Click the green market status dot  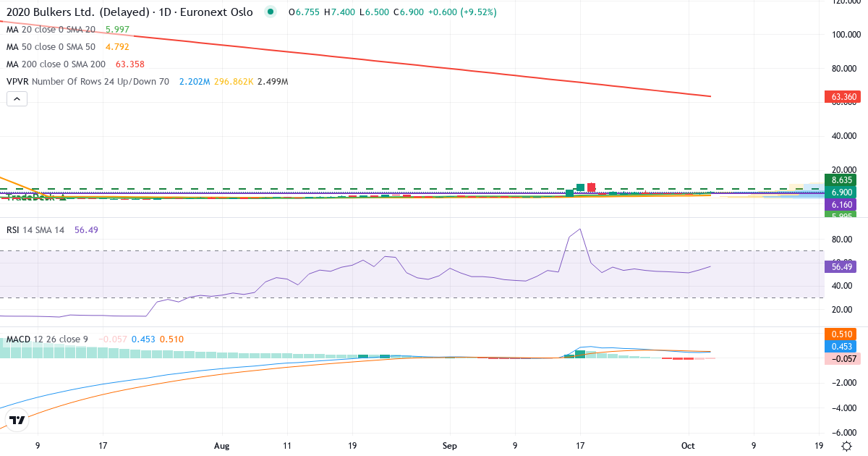pyautogui.click(x=271, y=12)
